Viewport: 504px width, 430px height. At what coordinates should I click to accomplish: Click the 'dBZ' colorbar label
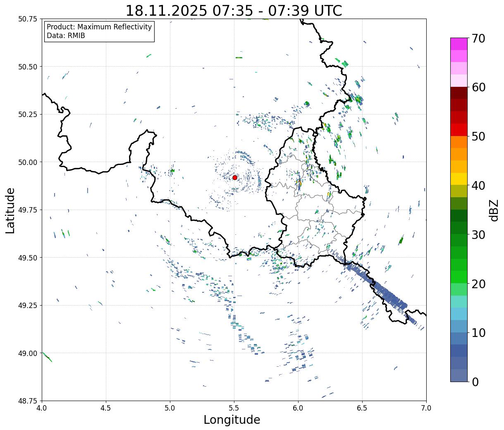click(x=494, y=210)
